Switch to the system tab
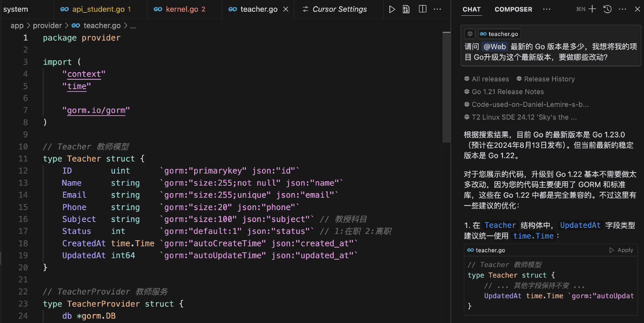This screenshot has height=323, width=644. click(x=16, y=9)
